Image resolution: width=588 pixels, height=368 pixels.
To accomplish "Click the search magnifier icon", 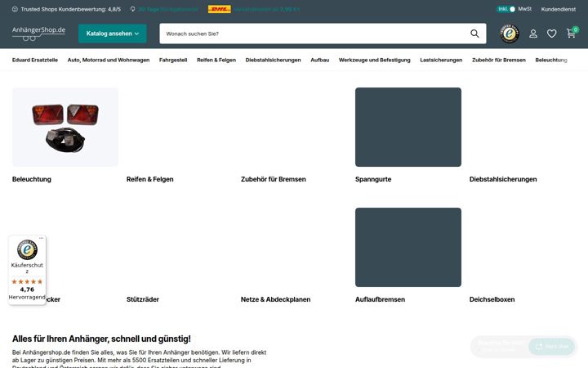I will click(474, 34).
